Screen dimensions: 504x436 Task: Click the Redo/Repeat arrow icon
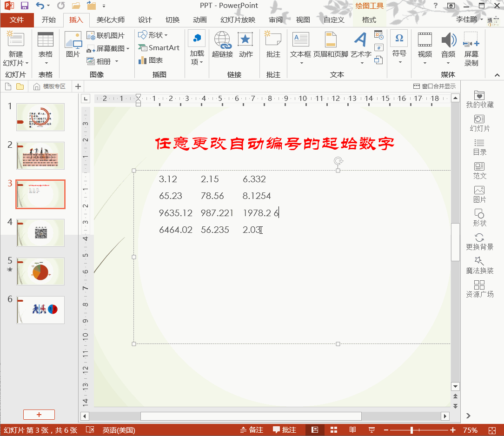61,6
